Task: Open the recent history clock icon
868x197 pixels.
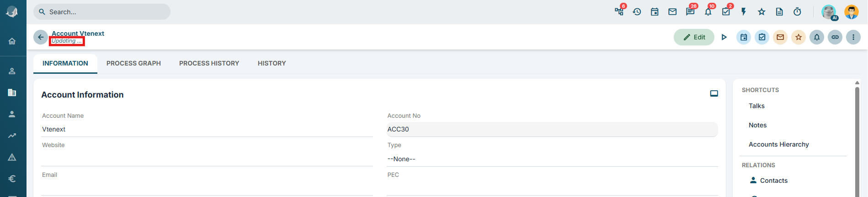Action: [637, 12]
